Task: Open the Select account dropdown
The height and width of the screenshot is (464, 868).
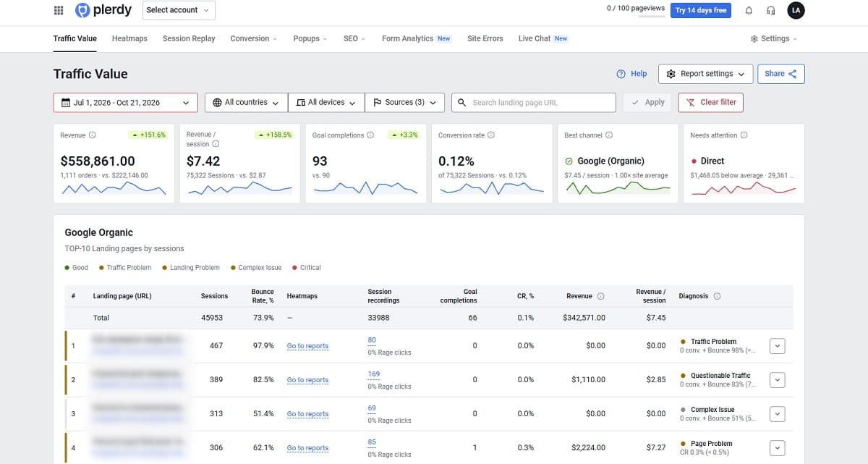Action: [179, 10]
